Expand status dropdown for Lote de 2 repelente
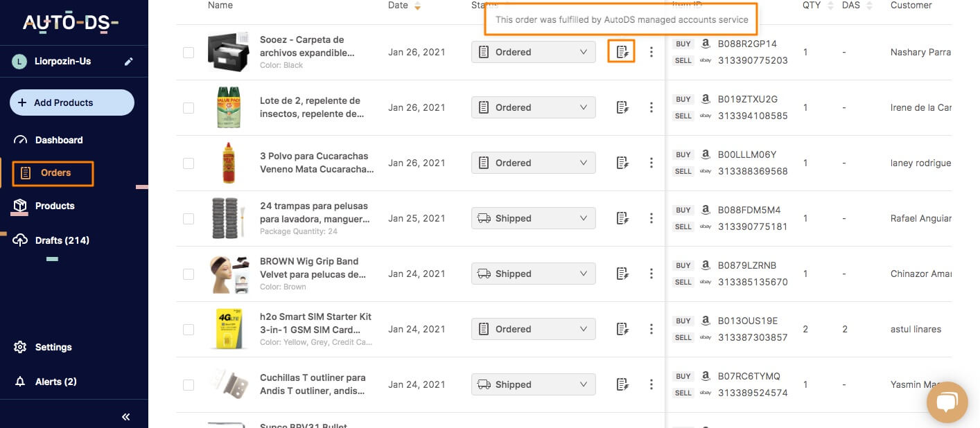Screen dimensions: 980x428 (x=533, y=107)
